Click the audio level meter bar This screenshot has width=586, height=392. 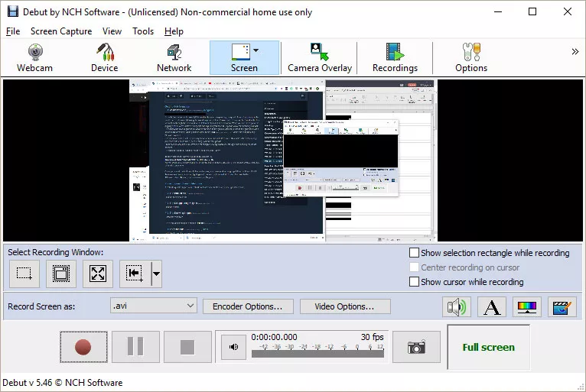[x=317, y=354]
